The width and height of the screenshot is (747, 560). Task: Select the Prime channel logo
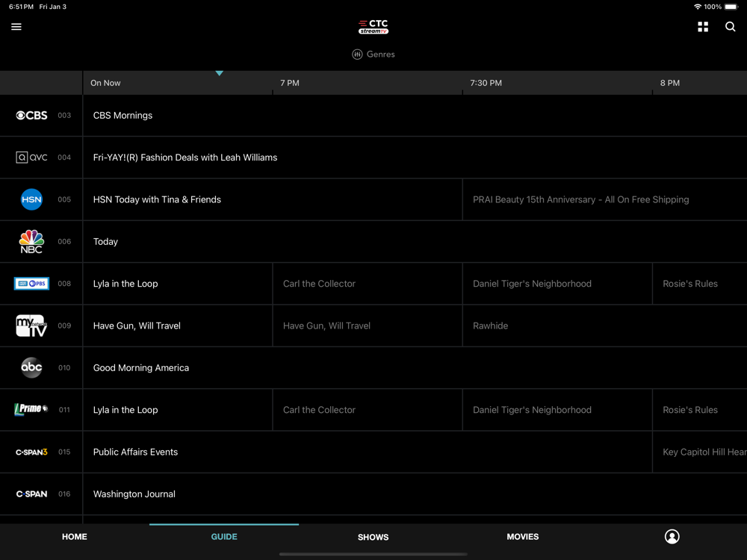31,409
